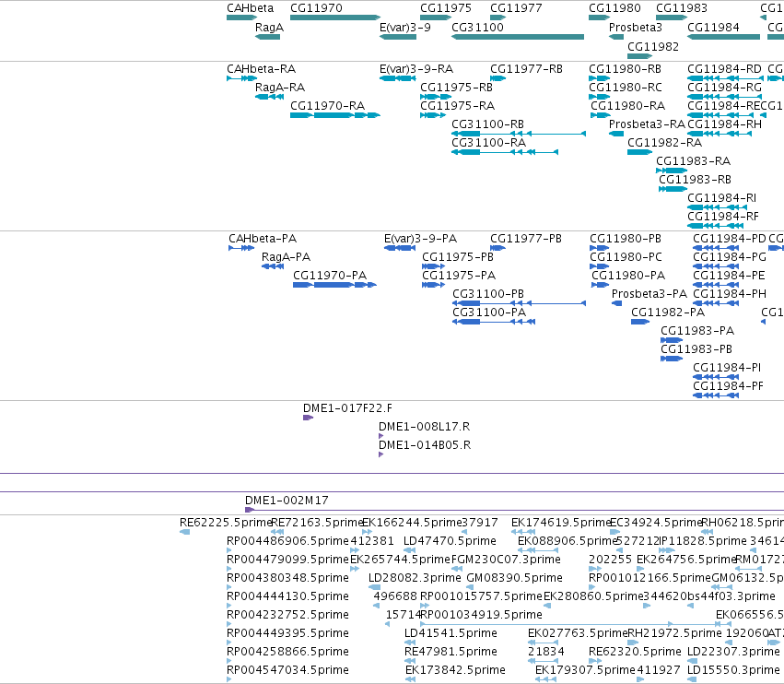This screenshot has width=784, height=684.
Task: Select the CG11980 gene label
Action: tap(614, 8)
